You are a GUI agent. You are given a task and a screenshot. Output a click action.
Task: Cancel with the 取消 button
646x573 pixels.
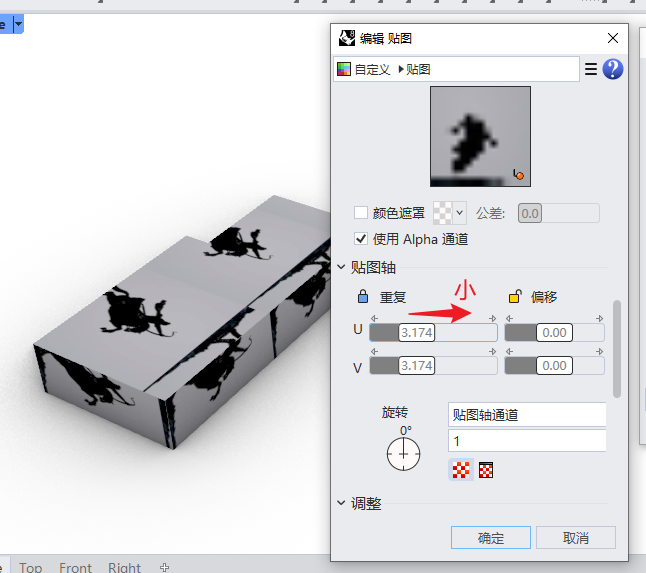(576, 538)
